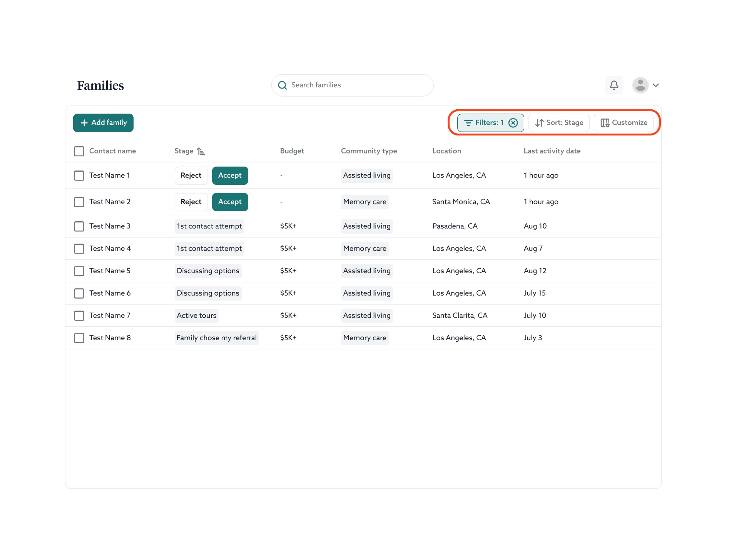The height and width of the screenshot is (560, 739).
Task: Click the Last activity date column header
Action: (x=552, y=151)
